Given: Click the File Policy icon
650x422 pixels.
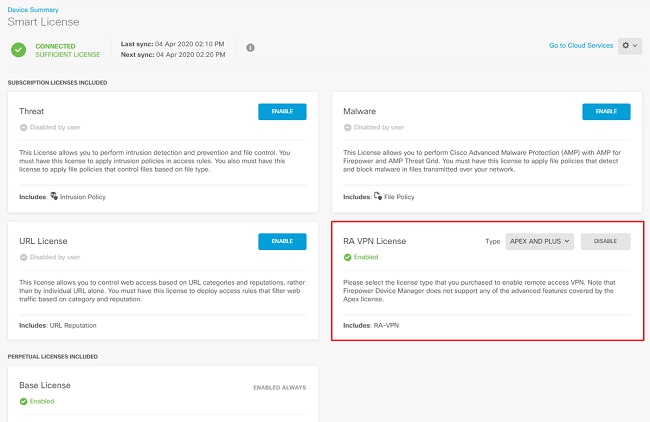Looking at the screenshot, I should pyautogui.click(x=378, y=197).
